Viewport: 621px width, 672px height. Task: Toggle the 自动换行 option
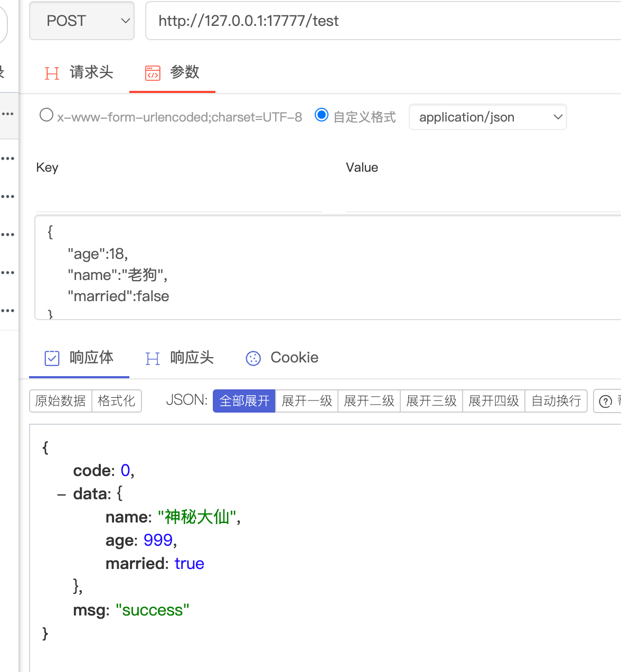[556, 401]
